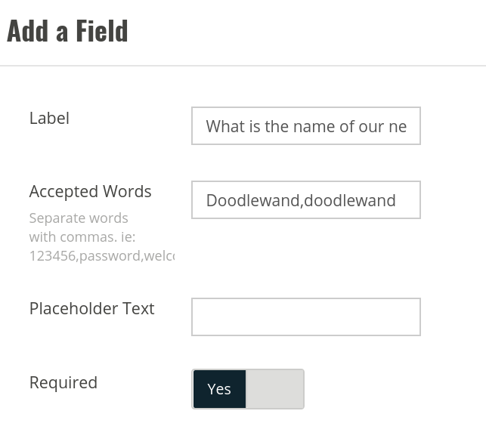This screenshot has height=448, width=486.
Task: Click into the Accepted Words input box
Action: coord(306,200)
